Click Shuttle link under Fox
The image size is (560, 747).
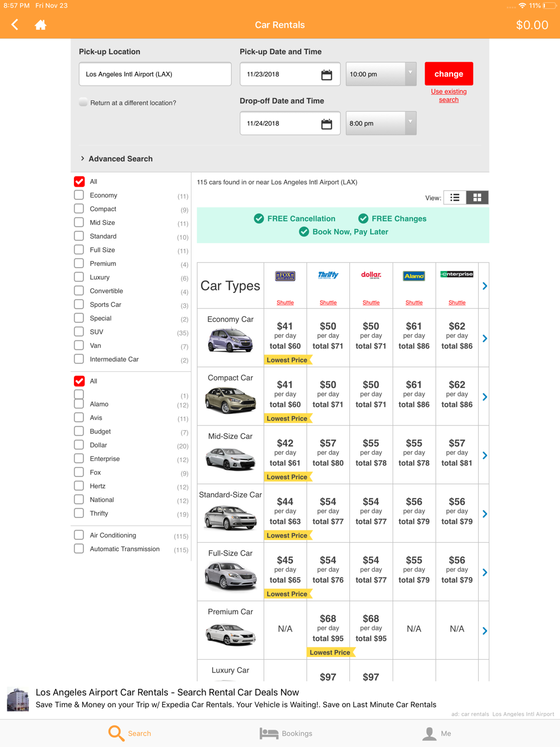285,302
